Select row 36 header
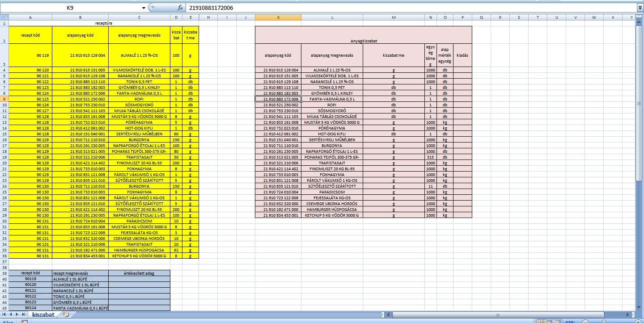 point(4,256)
